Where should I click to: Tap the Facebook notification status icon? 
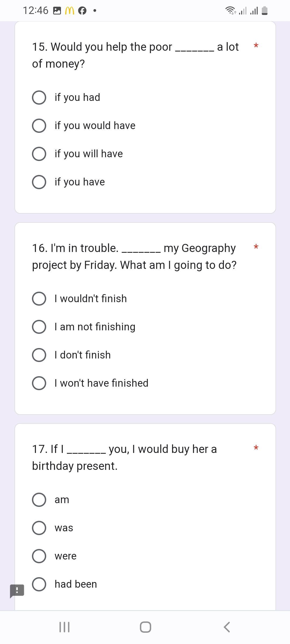point(82,11)
